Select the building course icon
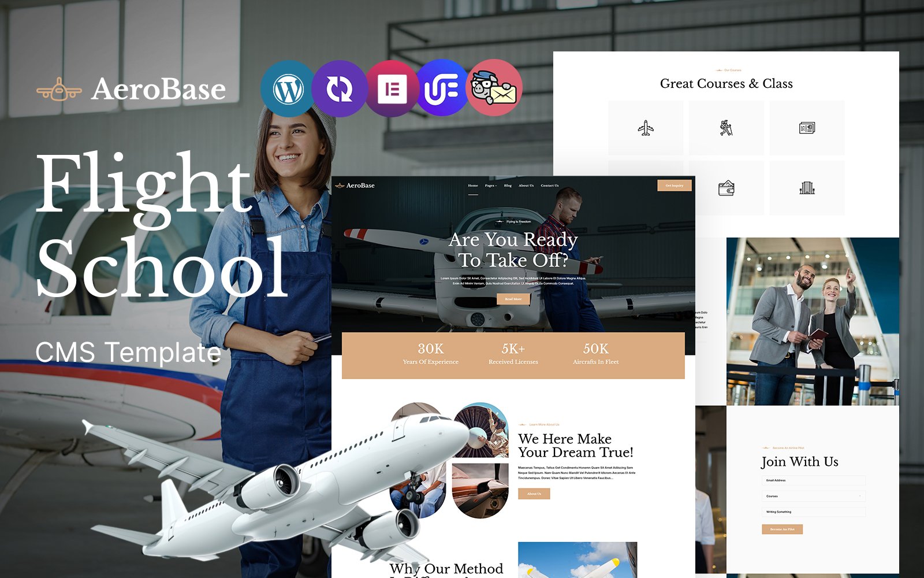924x578 pixels. click(x=807, y=188)
